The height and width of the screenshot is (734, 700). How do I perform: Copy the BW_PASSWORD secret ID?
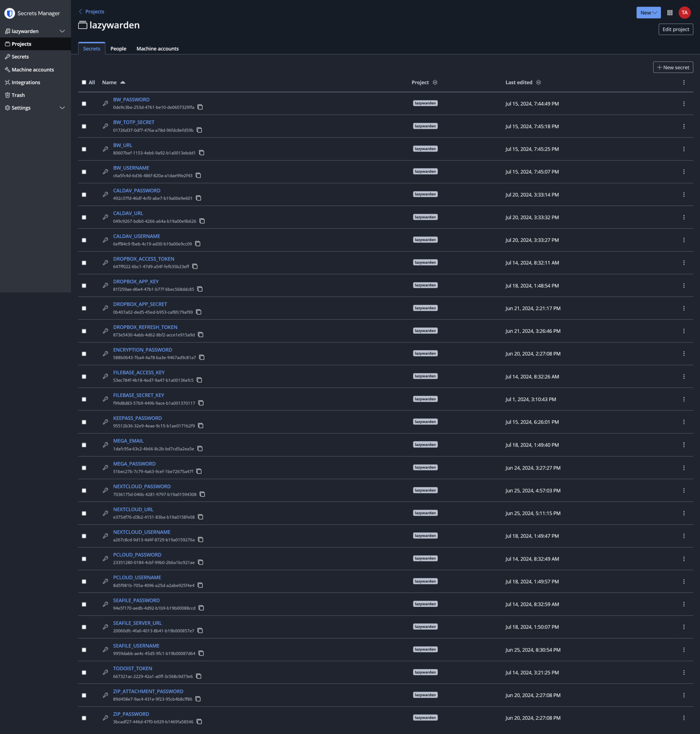click(200, 107)
